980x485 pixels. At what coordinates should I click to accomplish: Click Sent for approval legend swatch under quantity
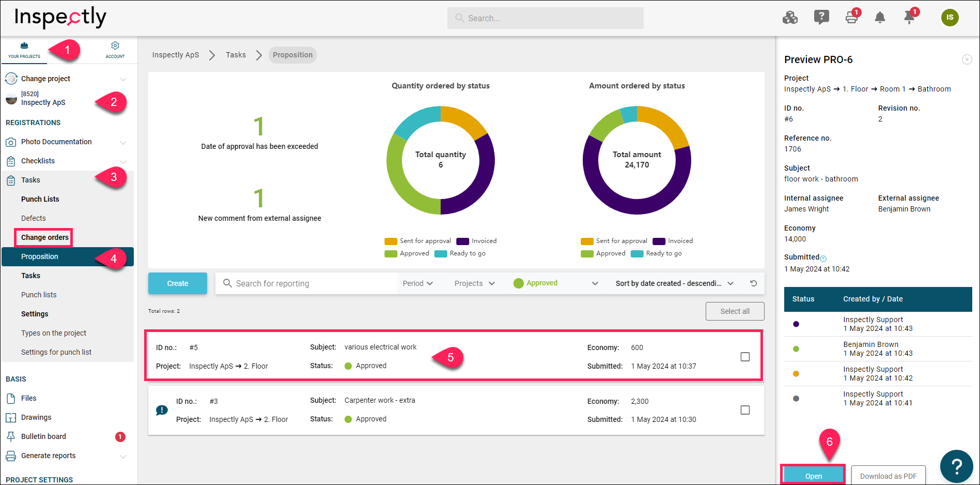(x=391, y=241)
